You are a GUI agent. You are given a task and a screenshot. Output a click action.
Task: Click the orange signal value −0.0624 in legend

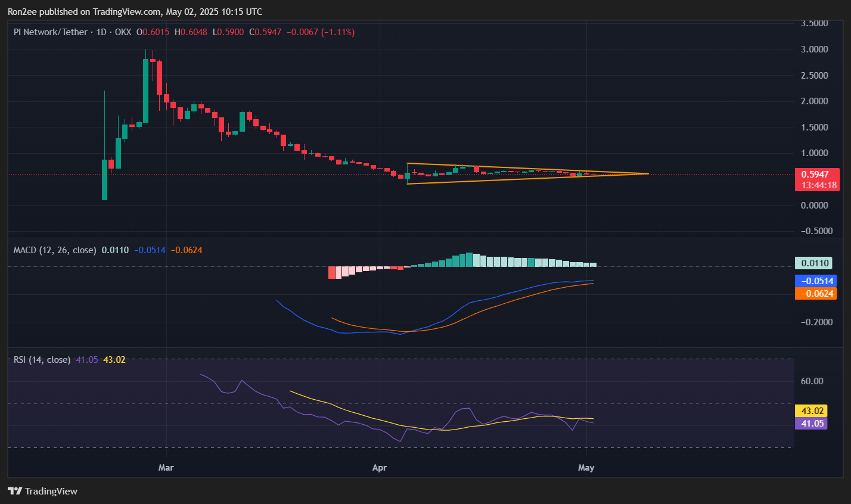click(187, 250)
